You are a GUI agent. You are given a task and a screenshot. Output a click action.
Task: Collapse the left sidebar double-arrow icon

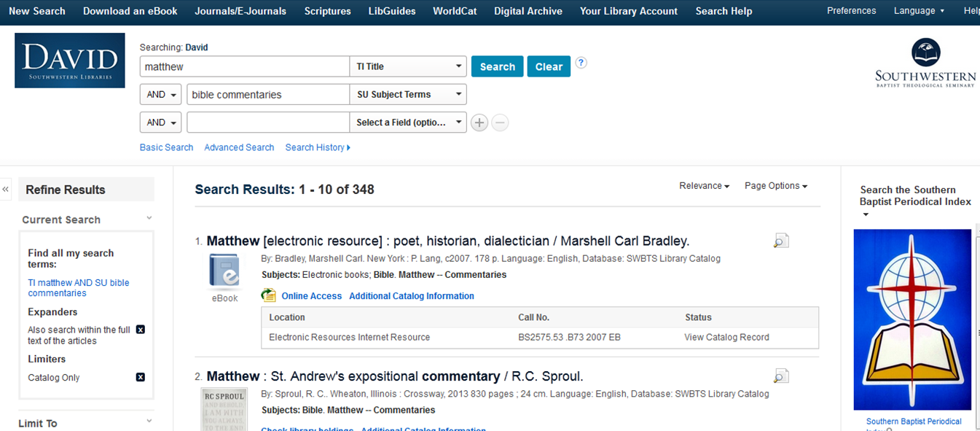point(6,190)
